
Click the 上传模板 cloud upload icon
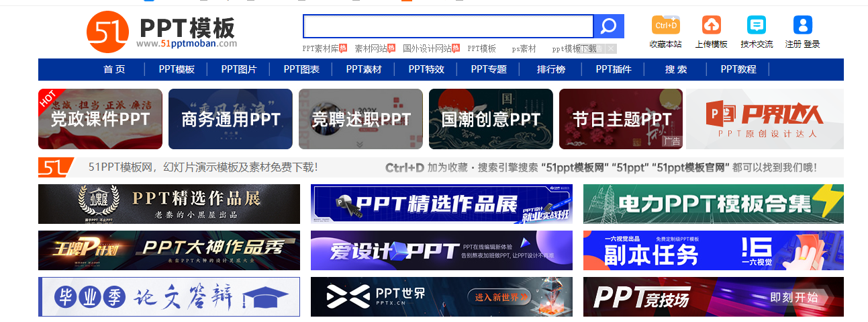(712, 25)
